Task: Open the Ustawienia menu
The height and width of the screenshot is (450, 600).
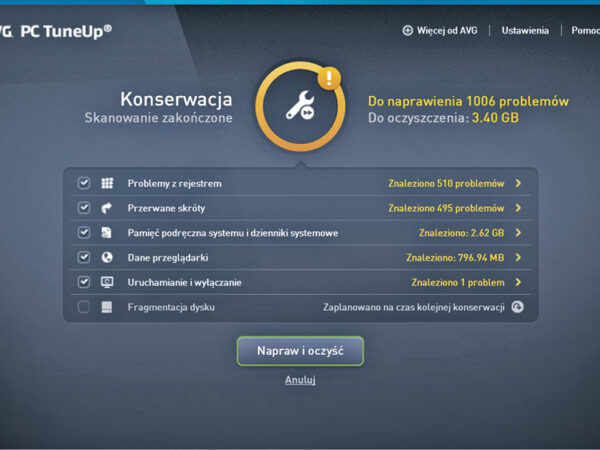Action: click(x=525, y=31)
